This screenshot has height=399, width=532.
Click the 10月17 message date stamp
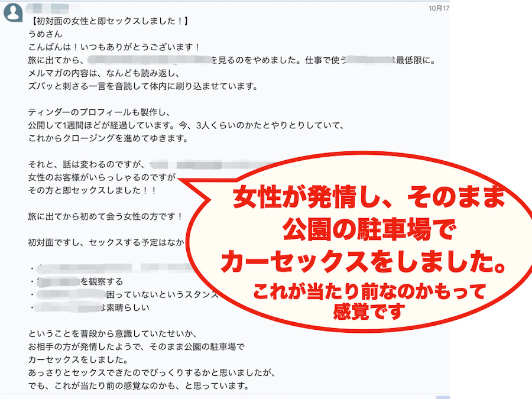(x=439, y=8)
